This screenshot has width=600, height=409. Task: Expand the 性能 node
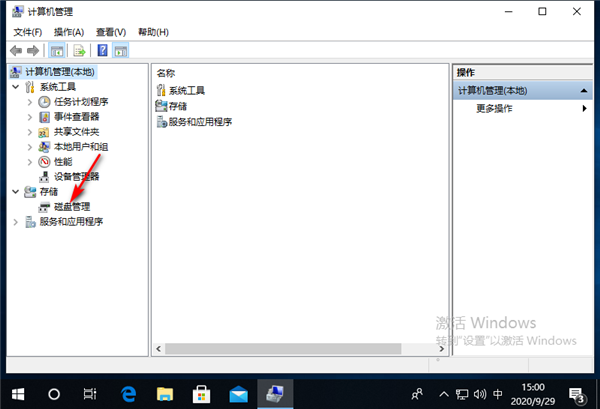coord(30,162)
